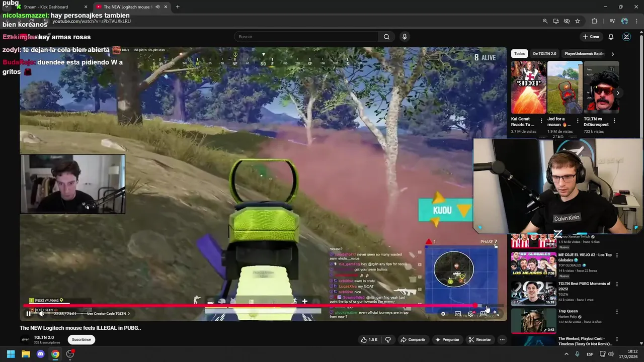Click the Recortar clip button
Image resolution: width=644 pixels, height=362 pixels.
pos(479,340)
